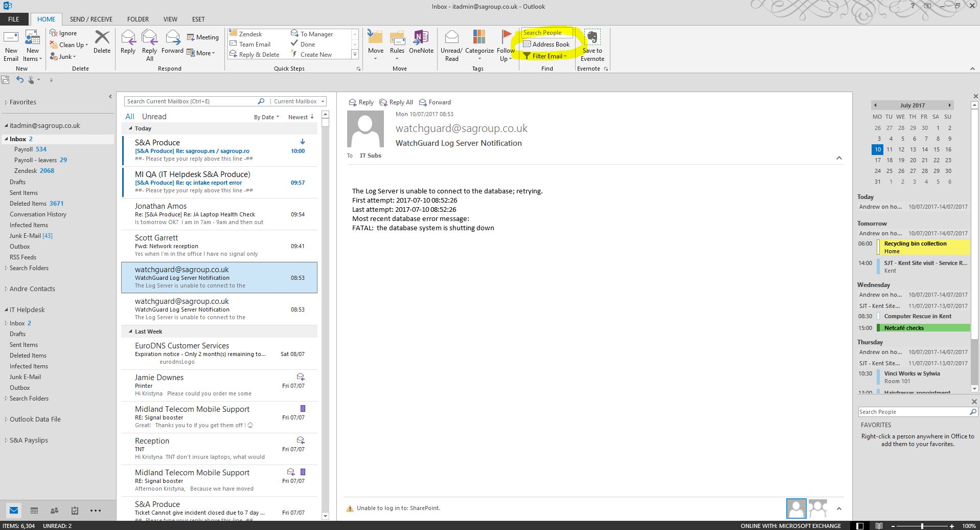Delete the selected email via ribbon
Screen dimensions: 980x530
pos(102,42)
